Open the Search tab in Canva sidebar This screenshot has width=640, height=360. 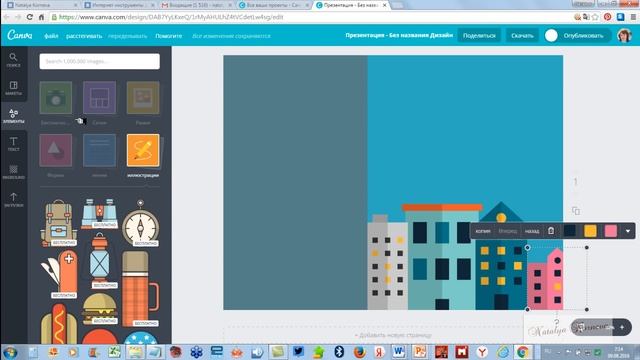[x=13, y=60]
